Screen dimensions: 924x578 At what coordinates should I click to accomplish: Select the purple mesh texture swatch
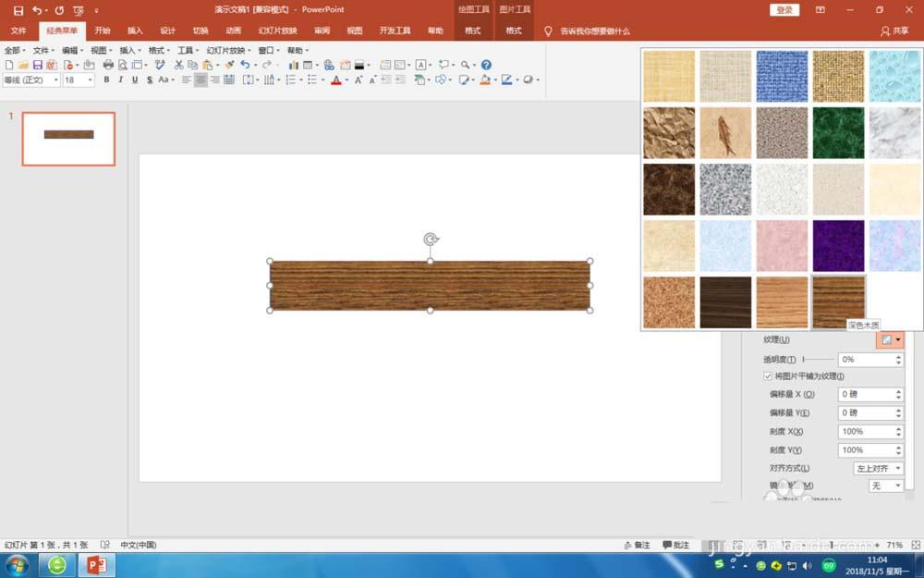838,246
